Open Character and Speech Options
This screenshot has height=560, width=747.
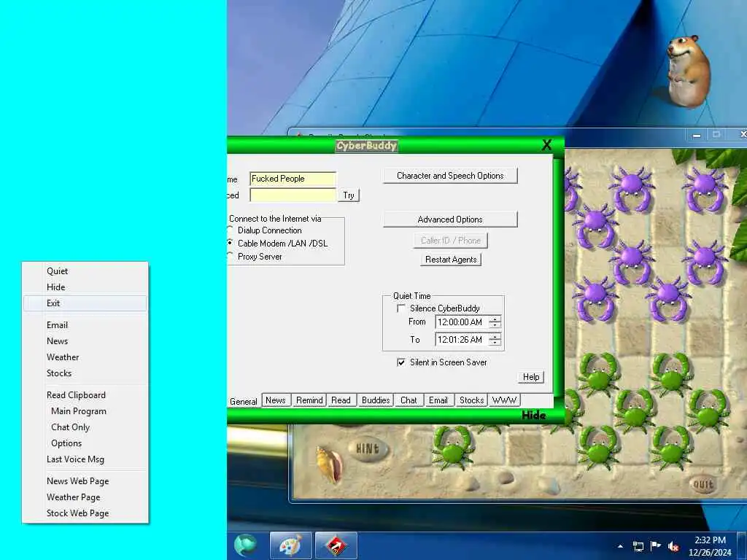tap(450, 176)
